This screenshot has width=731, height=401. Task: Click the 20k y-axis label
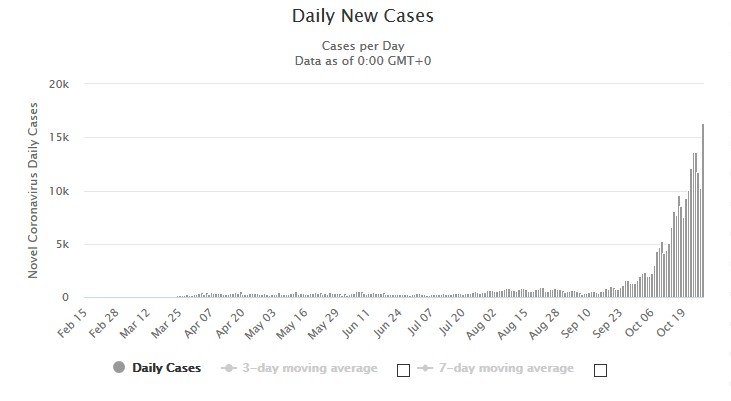59,84
